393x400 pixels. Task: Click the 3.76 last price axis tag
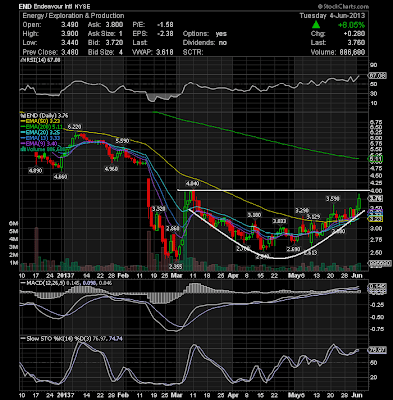pyautogui.click(x=374, y=199)
